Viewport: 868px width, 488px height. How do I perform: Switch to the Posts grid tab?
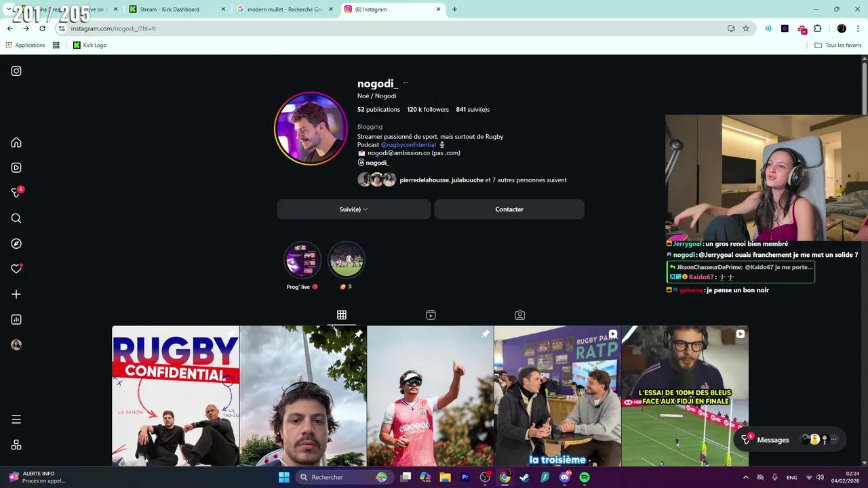pyautogui.click(x=342, y=315)
